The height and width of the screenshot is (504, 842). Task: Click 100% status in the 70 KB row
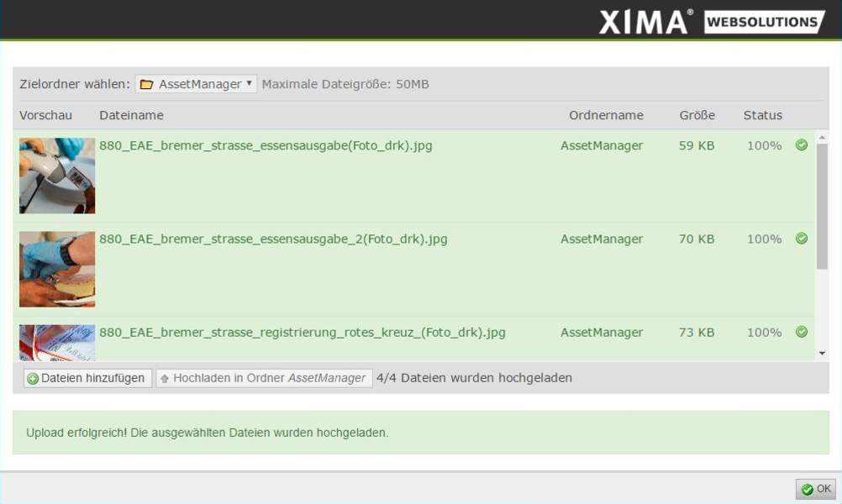[x=765, y=239]
